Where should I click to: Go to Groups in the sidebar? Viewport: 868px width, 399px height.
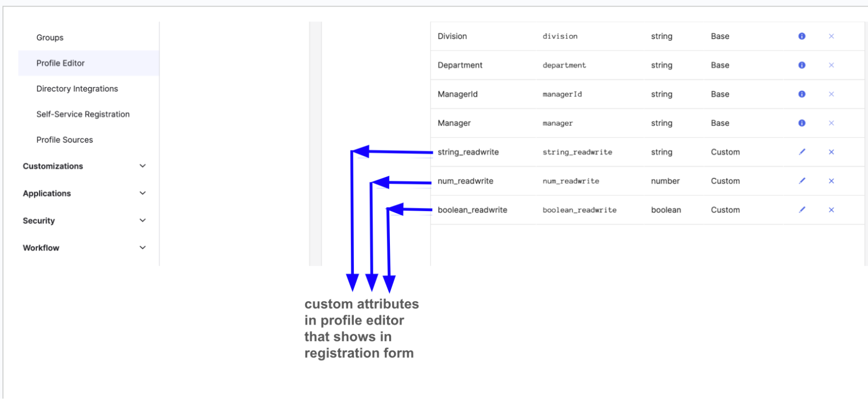click(50, 38)
